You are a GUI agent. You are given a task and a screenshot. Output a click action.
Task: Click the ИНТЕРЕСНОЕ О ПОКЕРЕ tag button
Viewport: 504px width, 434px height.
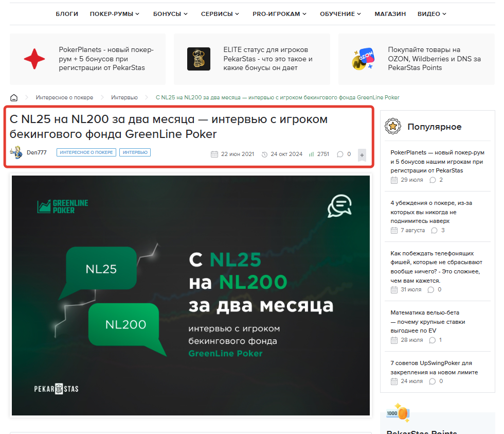[x=86, y=152]
